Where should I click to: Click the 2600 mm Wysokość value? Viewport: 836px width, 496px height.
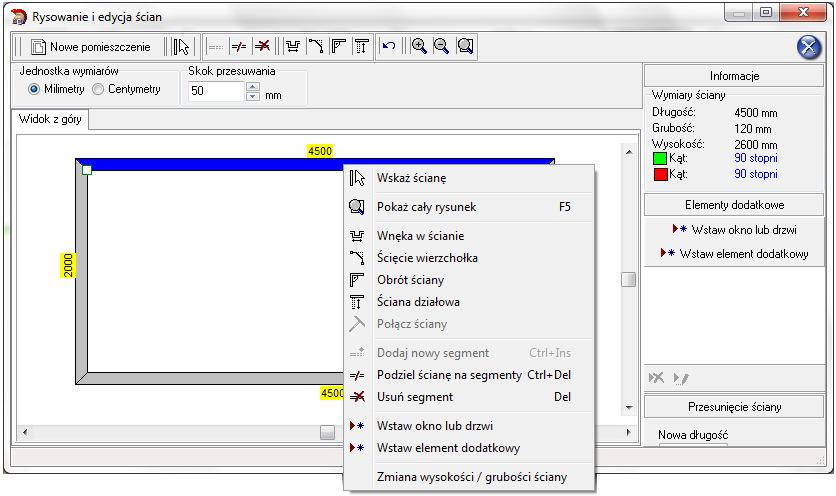[x=755, y=145]
